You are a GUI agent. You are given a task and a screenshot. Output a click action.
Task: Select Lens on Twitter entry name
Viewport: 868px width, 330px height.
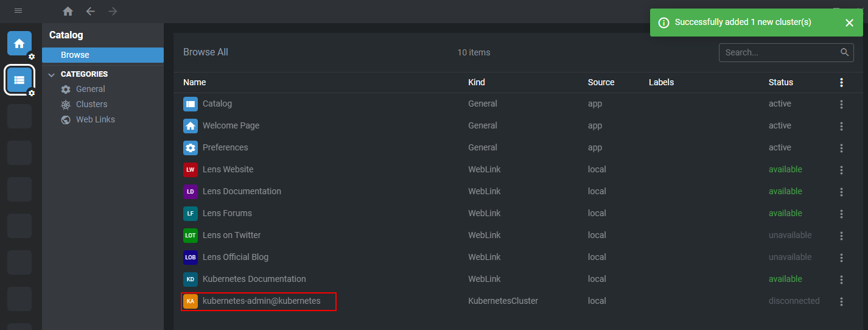(231, 235)
